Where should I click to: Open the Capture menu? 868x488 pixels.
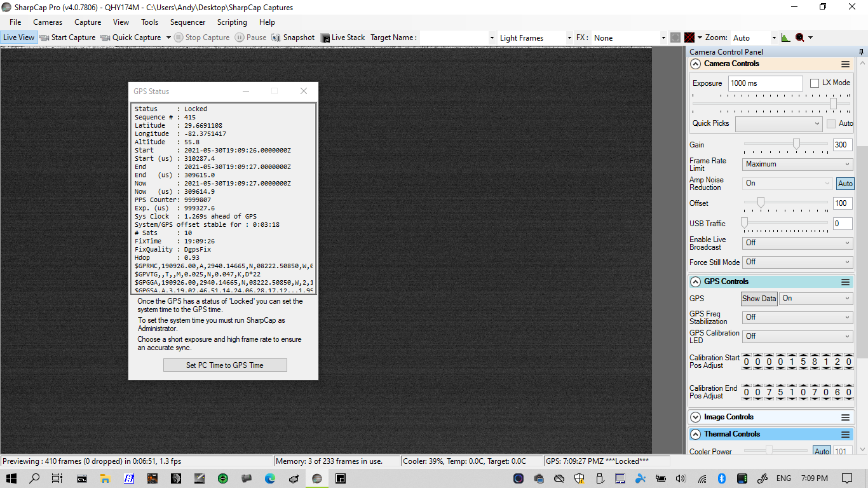[88, 22]
